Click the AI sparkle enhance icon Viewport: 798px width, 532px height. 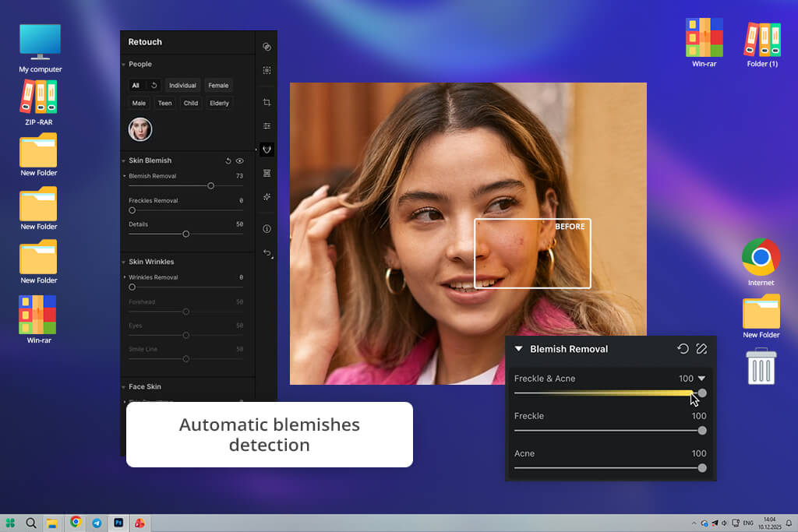[x=267, y=197]
